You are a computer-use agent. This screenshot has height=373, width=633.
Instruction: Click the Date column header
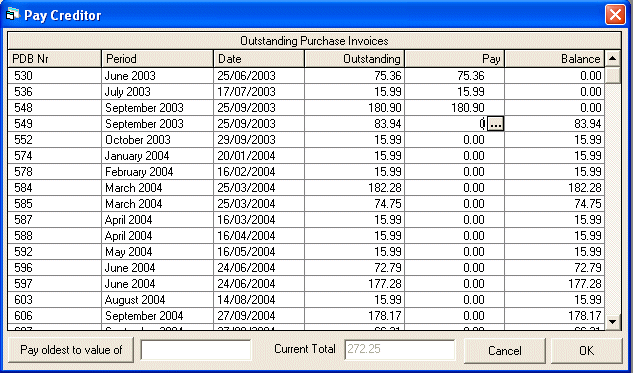coord(259,59)
